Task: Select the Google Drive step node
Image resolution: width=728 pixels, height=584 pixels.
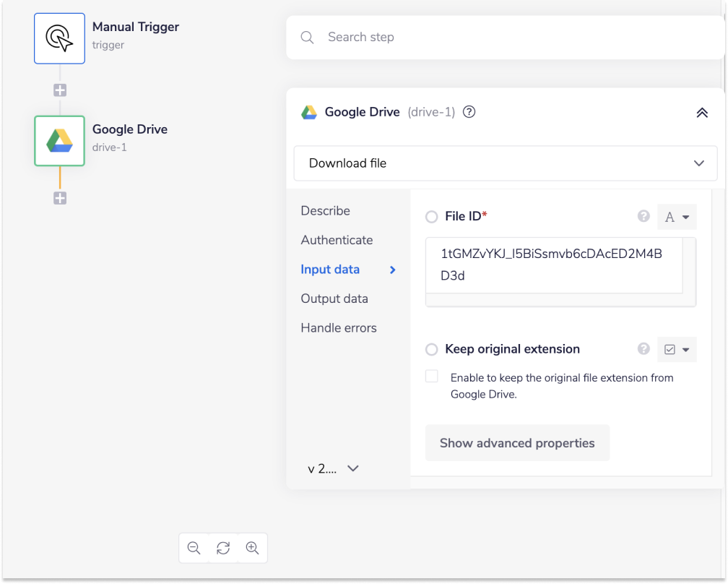Action: point(59,140)
